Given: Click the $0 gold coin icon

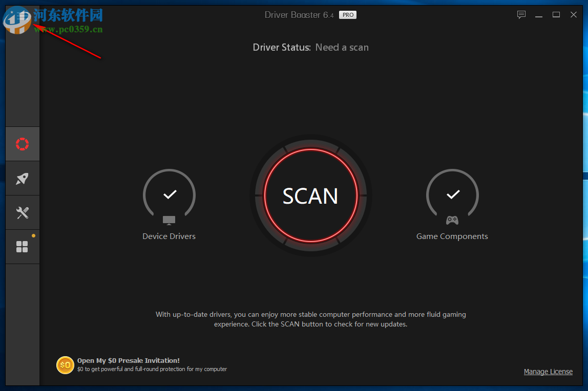Looking at the screenshot, I should tap(65, 365).
